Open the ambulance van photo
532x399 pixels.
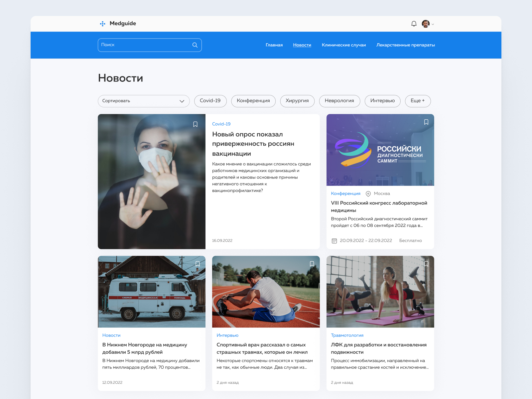(x=152, y=292)
